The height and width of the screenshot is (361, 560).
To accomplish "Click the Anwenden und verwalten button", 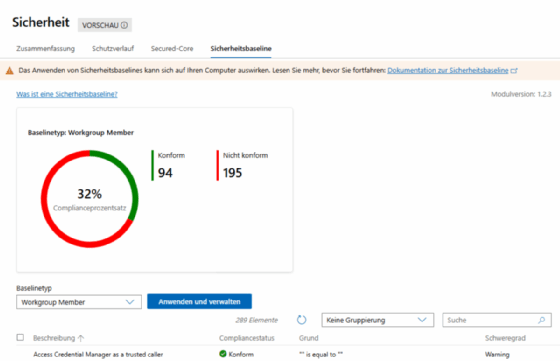I will tap(199, 302).
